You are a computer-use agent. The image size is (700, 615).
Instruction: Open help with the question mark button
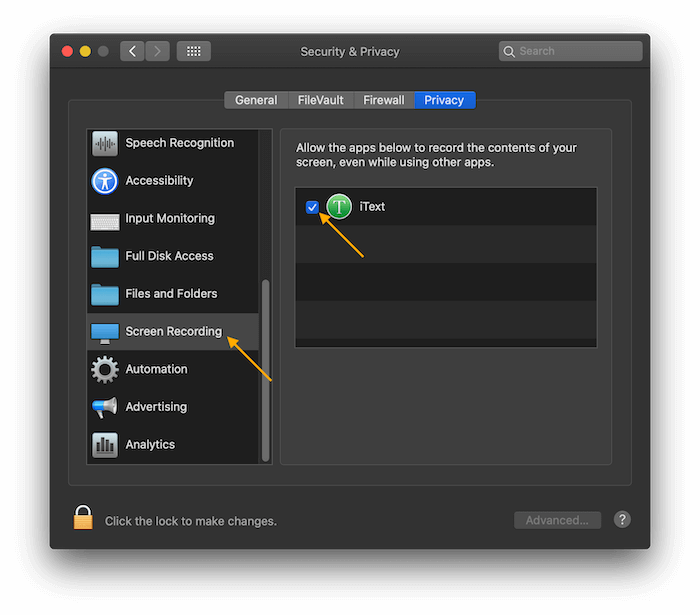pos(622,519)
